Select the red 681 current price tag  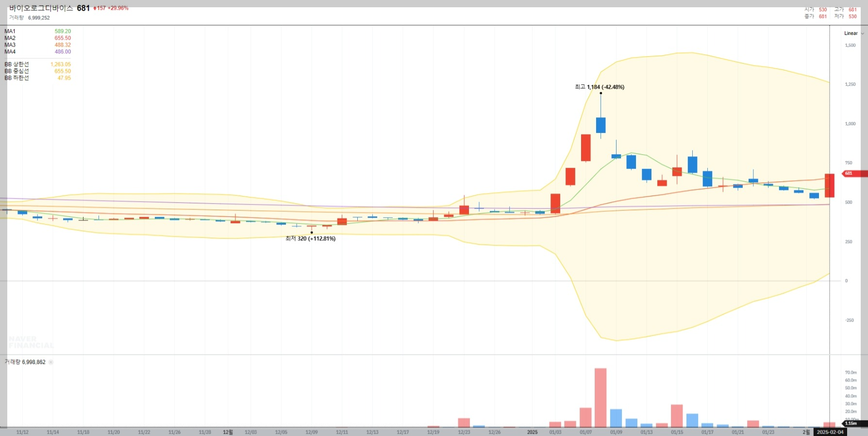point(854,174)
